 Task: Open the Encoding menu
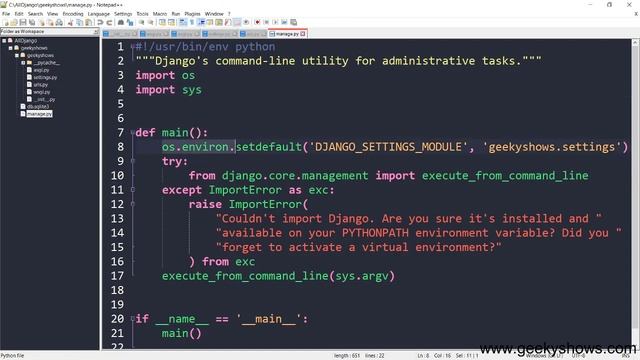click(x=73, y=14)
